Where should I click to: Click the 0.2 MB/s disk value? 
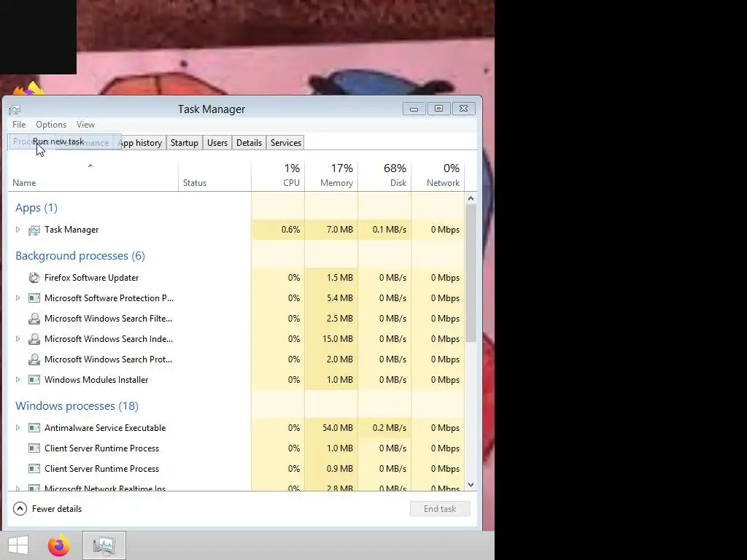pyautogui.click(x=390, y=428)
